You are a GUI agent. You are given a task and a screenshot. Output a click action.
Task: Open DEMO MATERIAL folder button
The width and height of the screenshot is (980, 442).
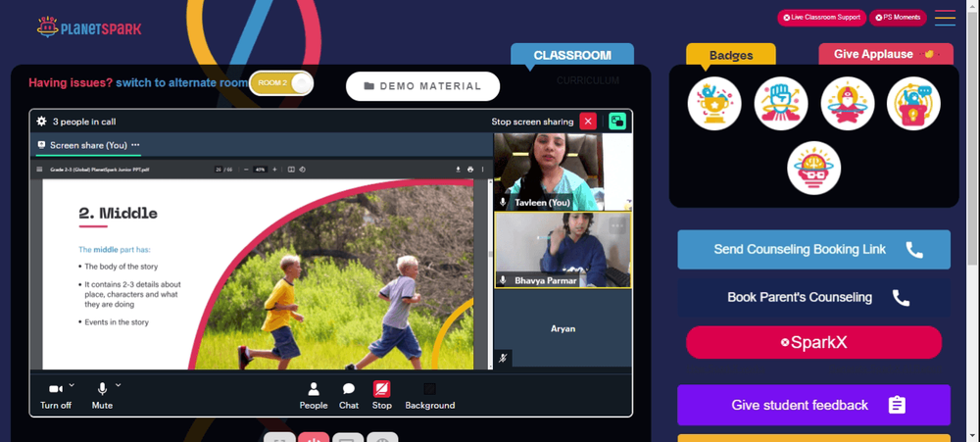pyautogui.click(x=422, y=86)
